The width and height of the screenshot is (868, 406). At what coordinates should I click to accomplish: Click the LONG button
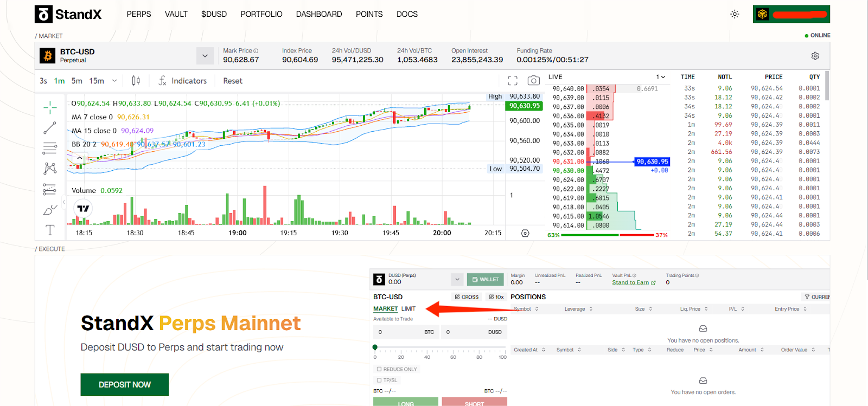pyautogui.click(x=405, y=402)
